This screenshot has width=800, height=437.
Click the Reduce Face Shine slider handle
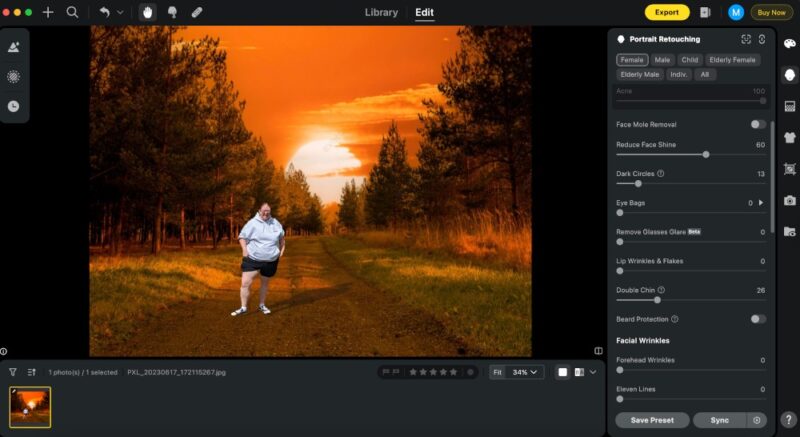click(706, 155)
